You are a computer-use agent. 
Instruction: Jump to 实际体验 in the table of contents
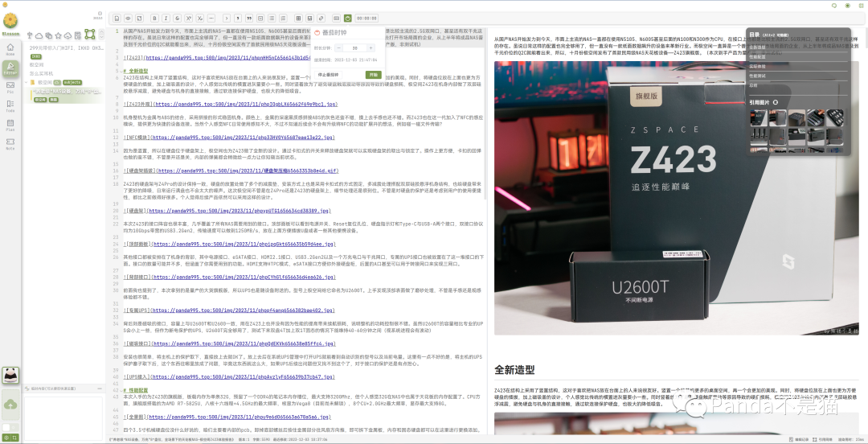(x=757, y=66)
